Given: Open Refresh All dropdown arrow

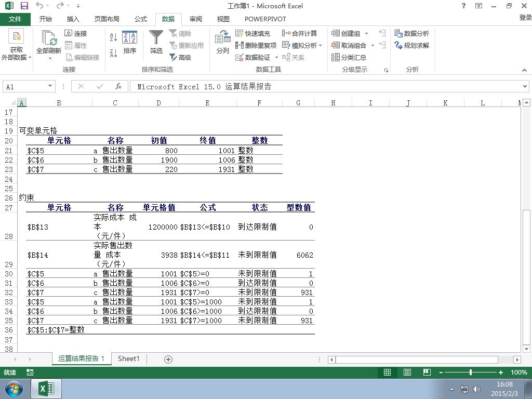Looking at the screenshot, I should coord(49,58).
